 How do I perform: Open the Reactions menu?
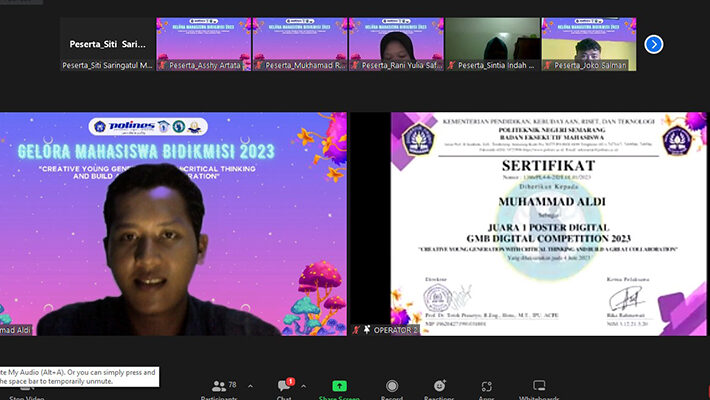click(438, 388)
